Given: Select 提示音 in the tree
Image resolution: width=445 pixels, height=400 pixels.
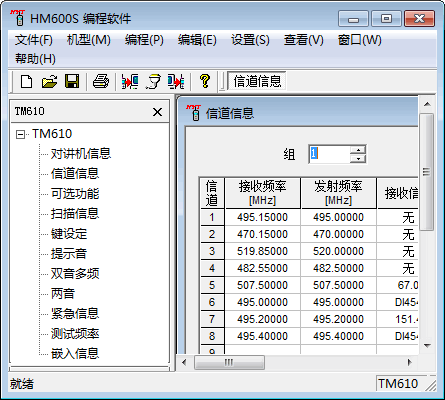Looking at the screenshot, I should pos(69,254).
